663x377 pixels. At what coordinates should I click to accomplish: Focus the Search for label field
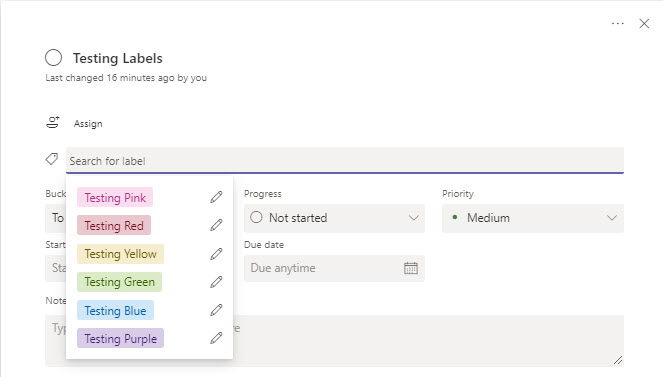345,161
